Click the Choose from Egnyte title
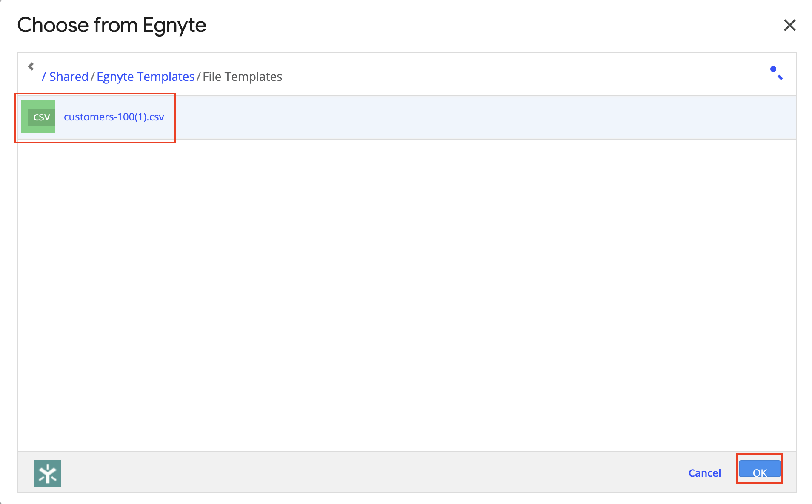812x504 pixels. 112,25
